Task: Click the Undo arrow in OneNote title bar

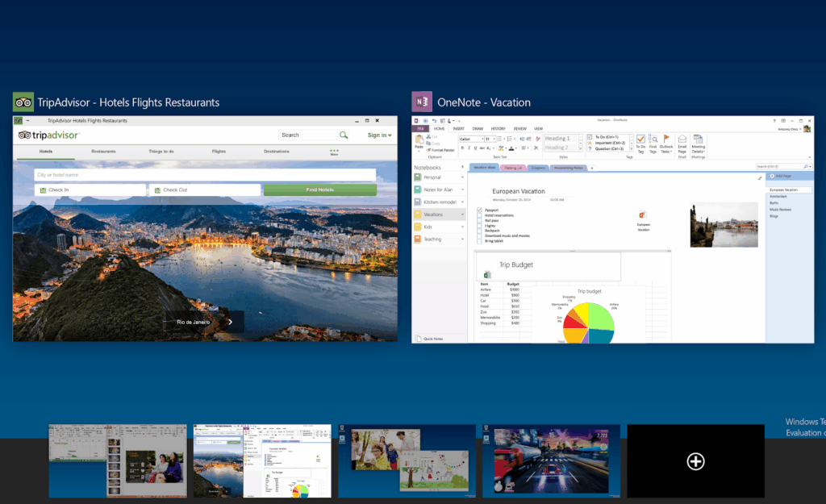Action: (434, 121)
